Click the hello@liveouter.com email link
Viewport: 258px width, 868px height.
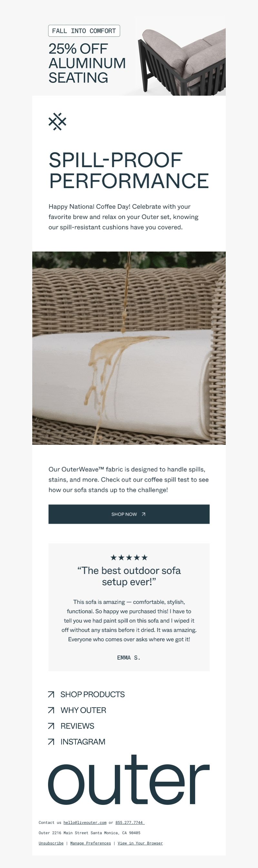click(85, 823)
